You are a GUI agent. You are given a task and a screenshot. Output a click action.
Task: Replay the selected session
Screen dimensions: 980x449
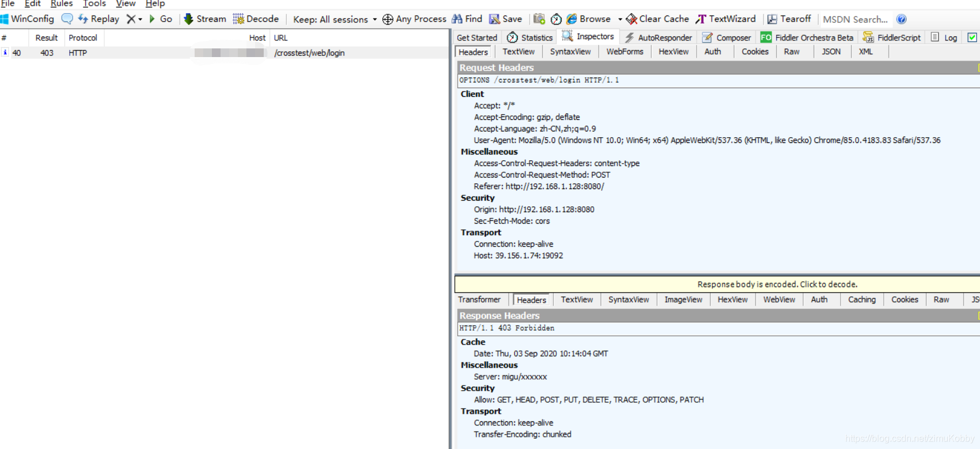(x=98, y=19)
